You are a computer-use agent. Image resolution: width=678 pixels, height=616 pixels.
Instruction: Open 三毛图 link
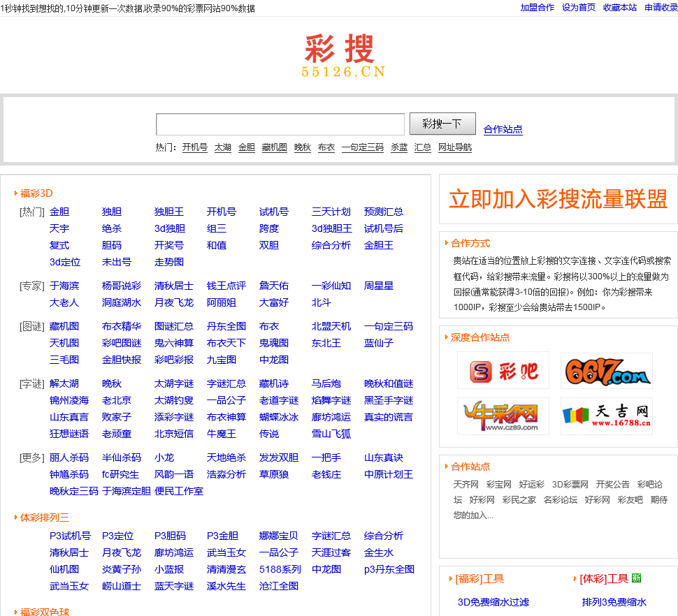[64, 360]
